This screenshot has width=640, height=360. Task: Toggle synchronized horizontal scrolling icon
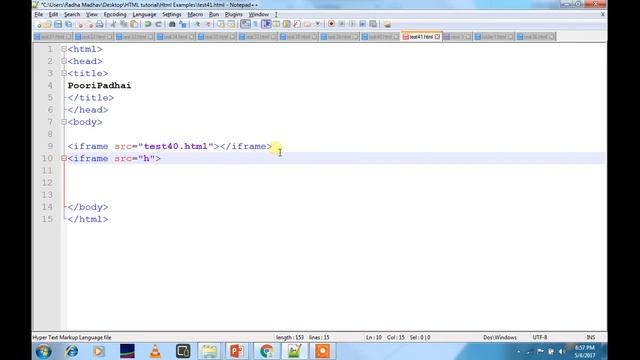[x=231, y=24]
